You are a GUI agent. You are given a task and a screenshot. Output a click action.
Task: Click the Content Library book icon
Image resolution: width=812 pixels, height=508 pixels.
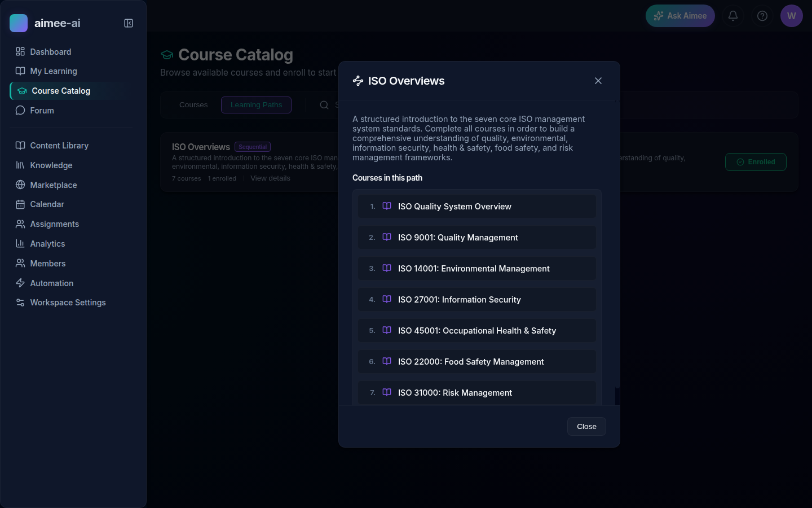click(x=20, y=146)
